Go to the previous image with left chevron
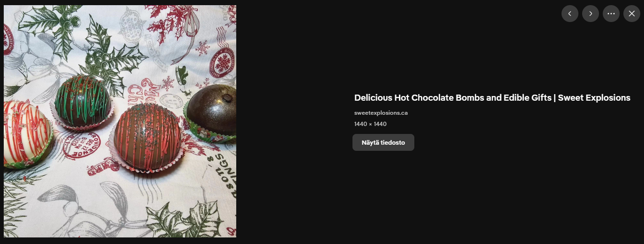This screenshot has width=644, height=244. 569,14
